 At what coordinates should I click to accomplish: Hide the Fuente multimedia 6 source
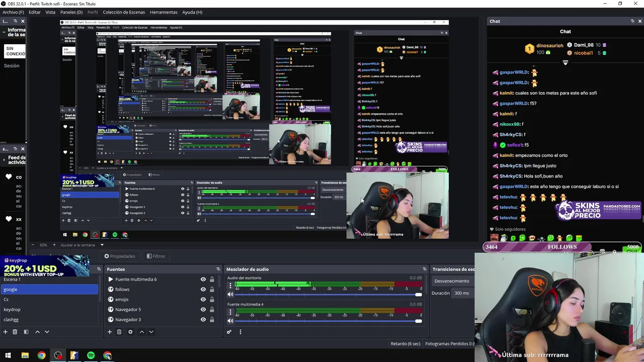(203, 280)
